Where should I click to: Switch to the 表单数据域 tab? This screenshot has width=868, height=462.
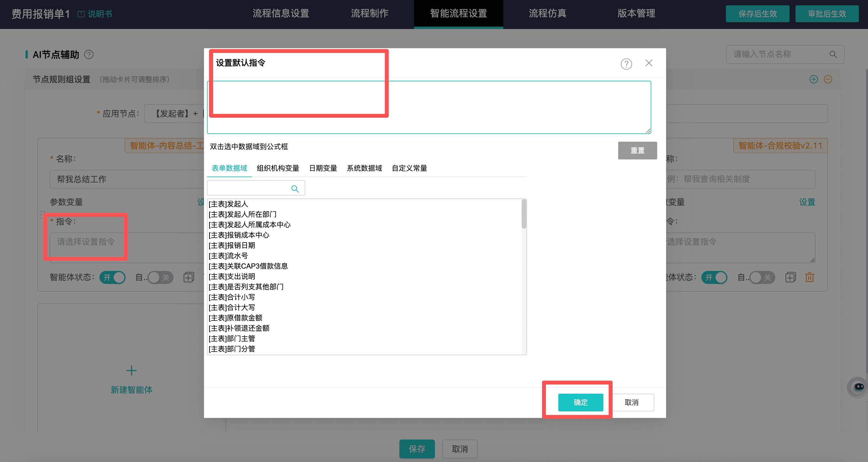click(229, 168)
